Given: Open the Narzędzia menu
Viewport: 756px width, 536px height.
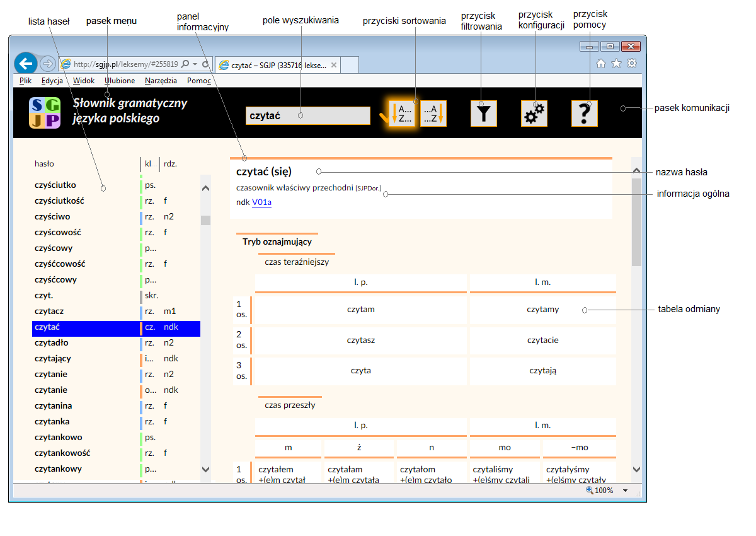Looking at the screenshot, I should (x=161, y=81).
